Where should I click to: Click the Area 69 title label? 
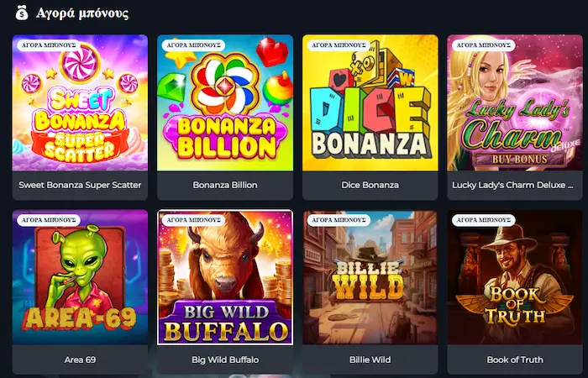(81, 360)
